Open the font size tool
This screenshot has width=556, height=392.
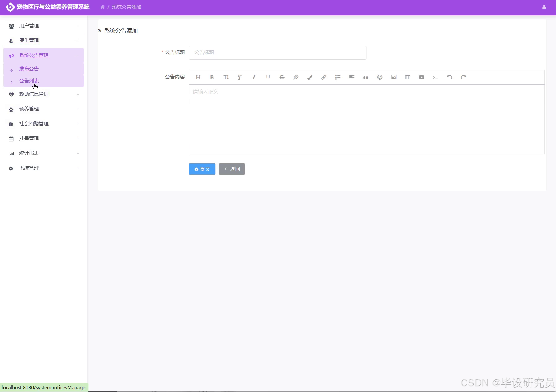[x=226, y=77]
